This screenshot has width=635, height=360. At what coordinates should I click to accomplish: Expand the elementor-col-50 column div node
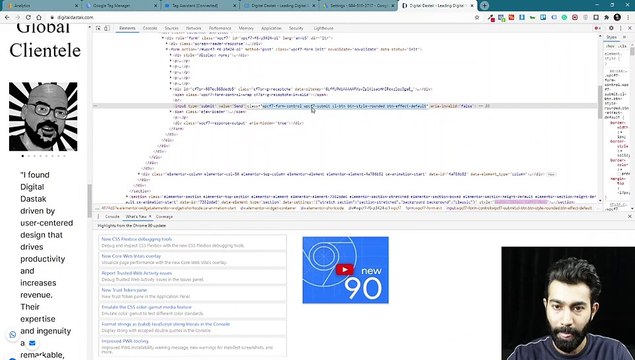point(139,174)
